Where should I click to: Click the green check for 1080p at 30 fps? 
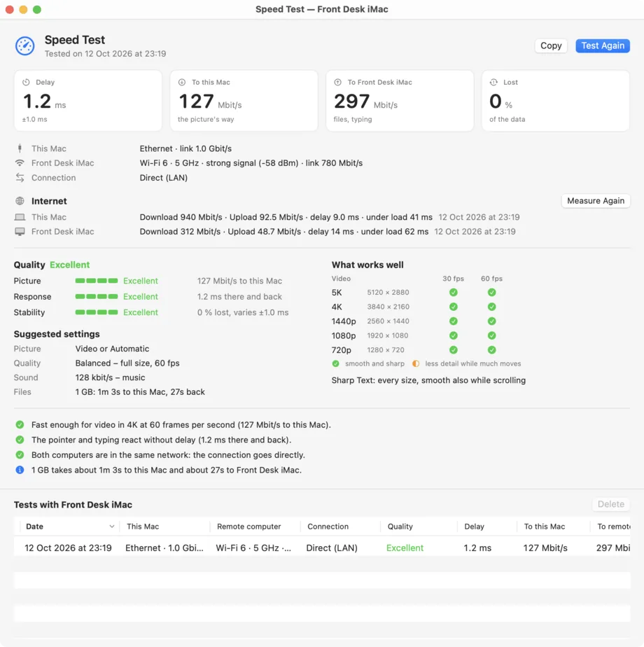[454, 335]
